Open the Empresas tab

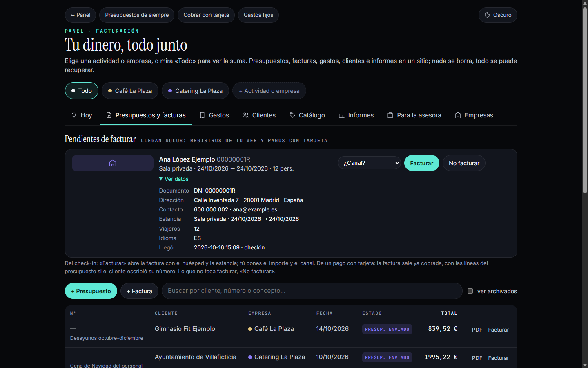474,115
